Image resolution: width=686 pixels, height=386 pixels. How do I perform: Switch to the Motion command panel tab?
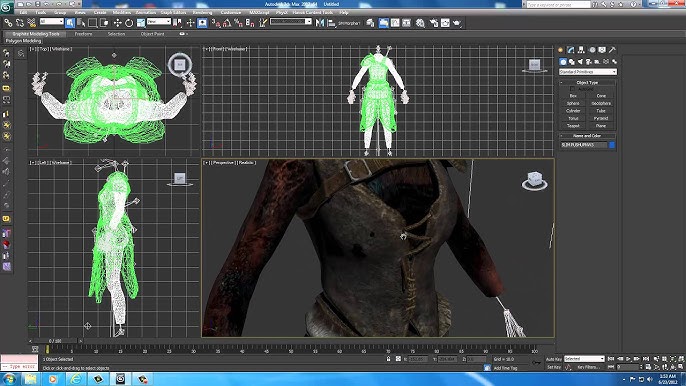click(x=592, y=50)
